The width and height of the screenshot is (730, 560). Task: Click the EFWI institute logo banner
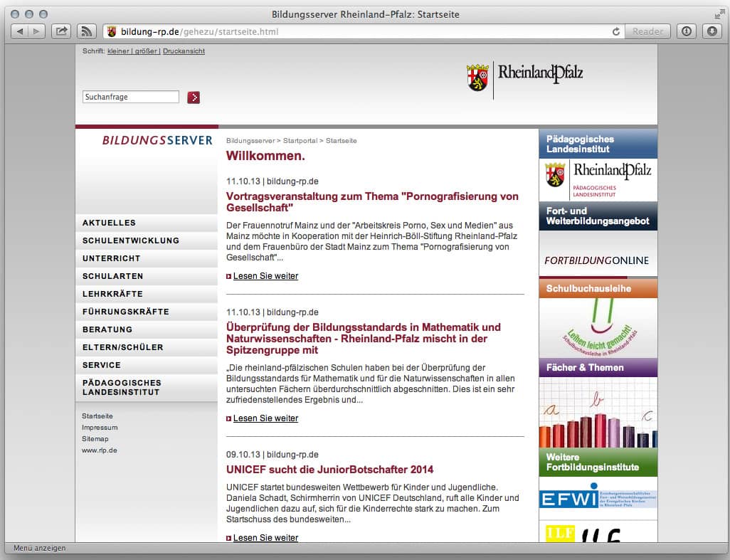tap(598, 498)
